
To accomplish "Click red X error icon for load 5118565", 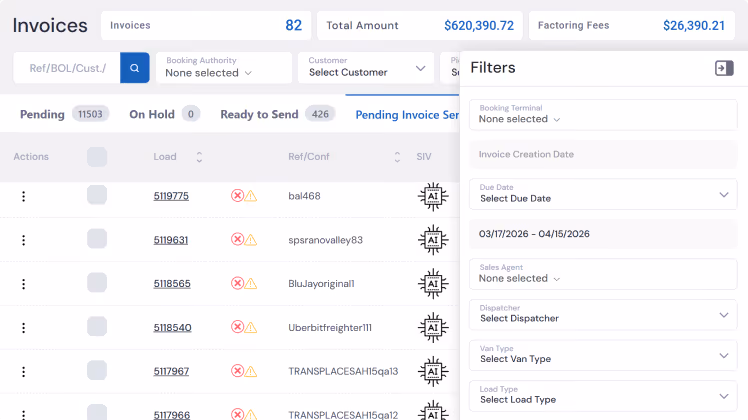I will (x=237, y=283).
